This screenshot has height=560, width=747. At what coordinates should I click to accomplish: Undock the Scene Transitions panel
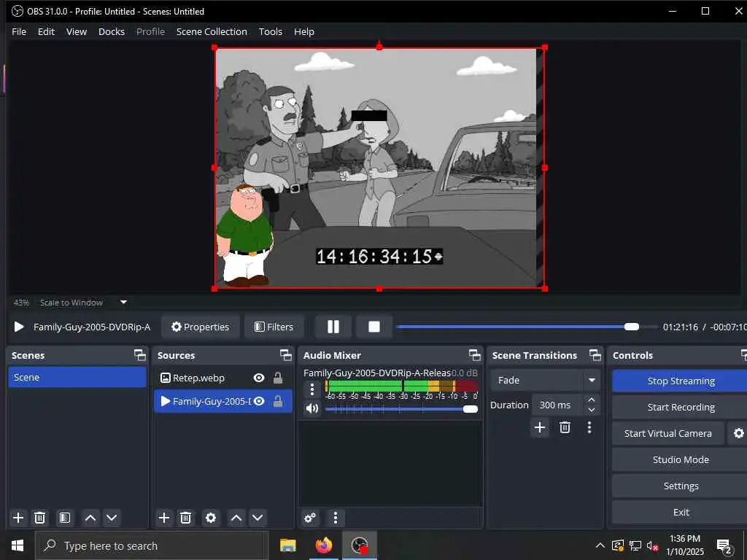(595, 355)
